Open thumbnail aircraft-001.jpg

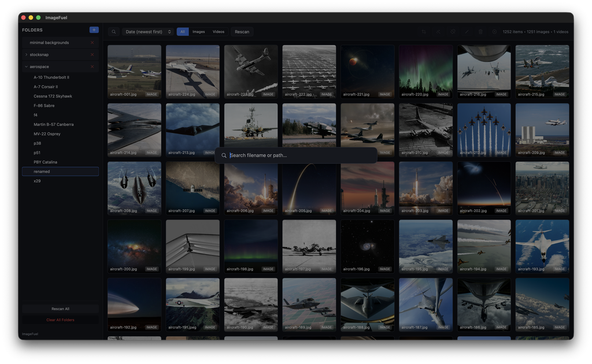134,72
